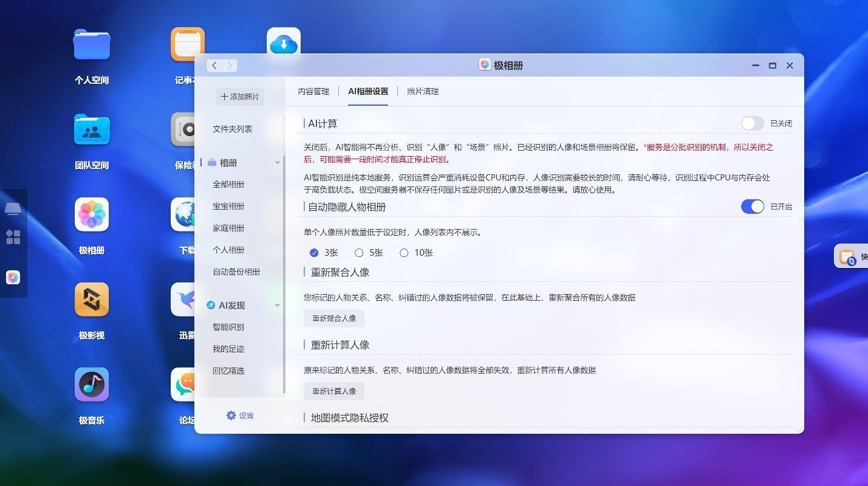Go forward with the right arrow in the title bar

click(230, 66)
